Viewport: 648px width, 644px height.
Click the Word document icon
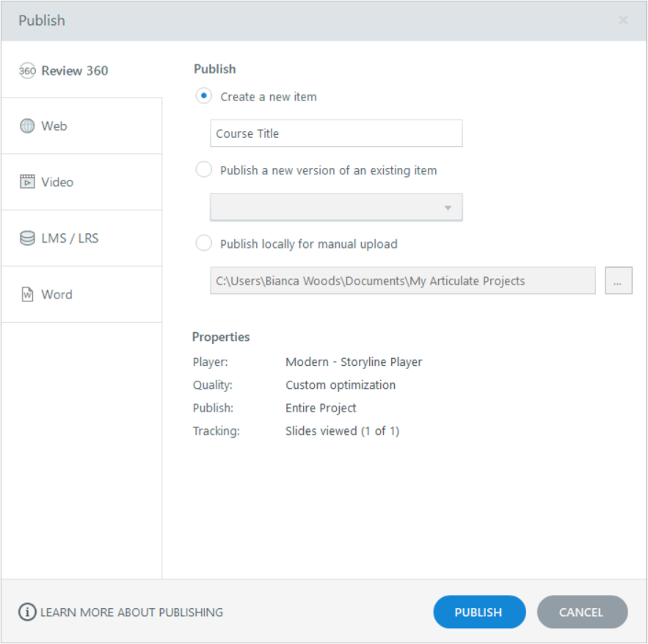[x=27, y=295]
